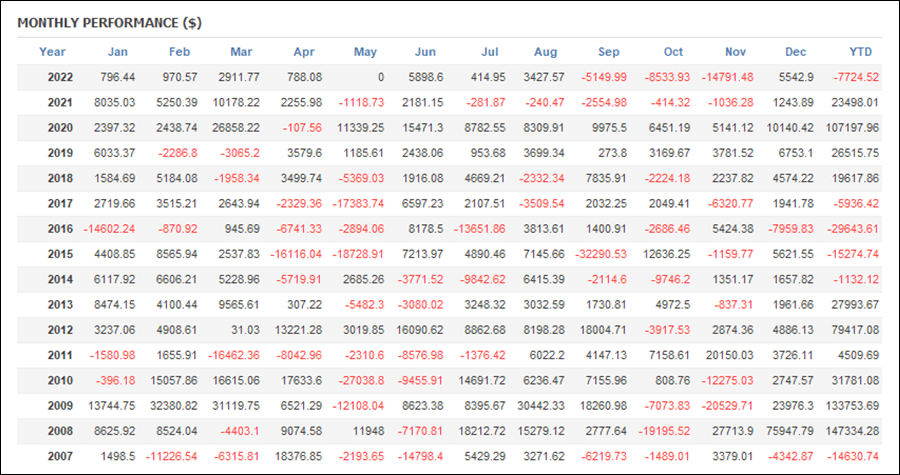
Task: Select the 2012 year row label
Action: 60,330
